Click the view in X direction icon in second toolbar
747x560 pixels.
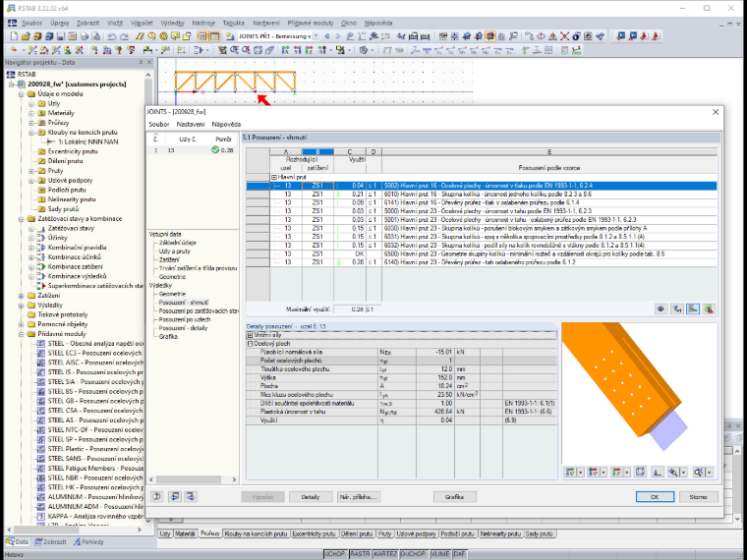(x=285, y=49)
